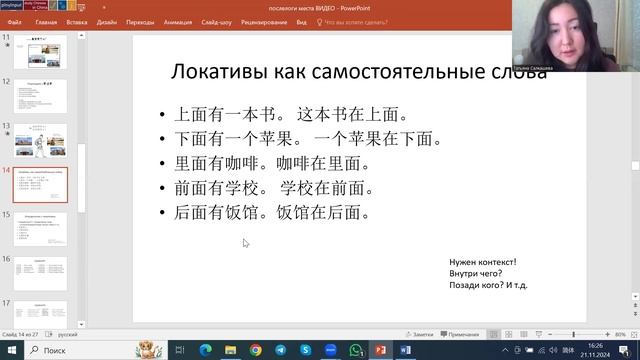Click the taskbar Поиск search box

click(96, 350)
